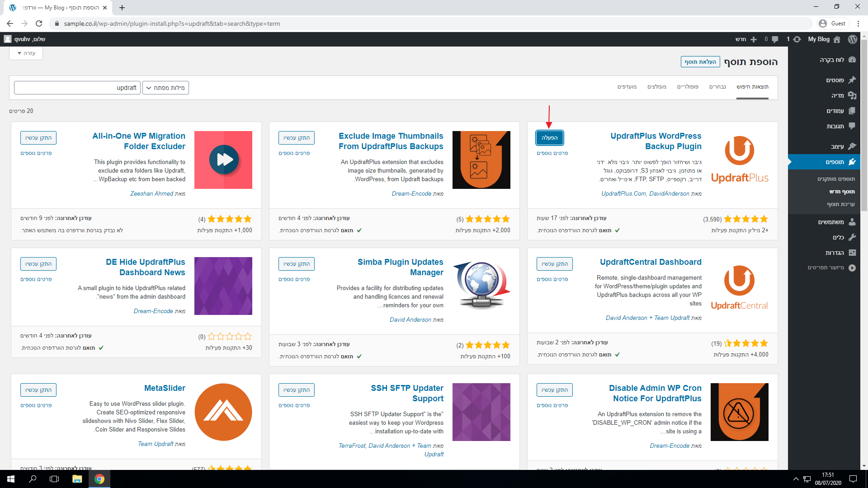868x488 pixels.
Task: Install UpdraftCentral Dashboard now
Action: click(x=555, y=264)
